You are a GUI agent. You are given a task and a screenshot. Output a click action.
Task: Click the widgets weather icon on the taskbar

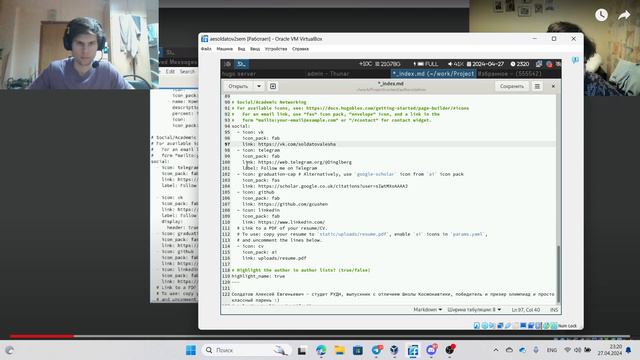click(10, 350)
